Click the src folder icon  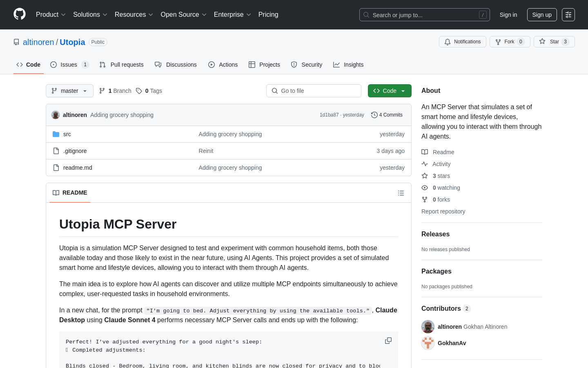(x=56, y=134)
